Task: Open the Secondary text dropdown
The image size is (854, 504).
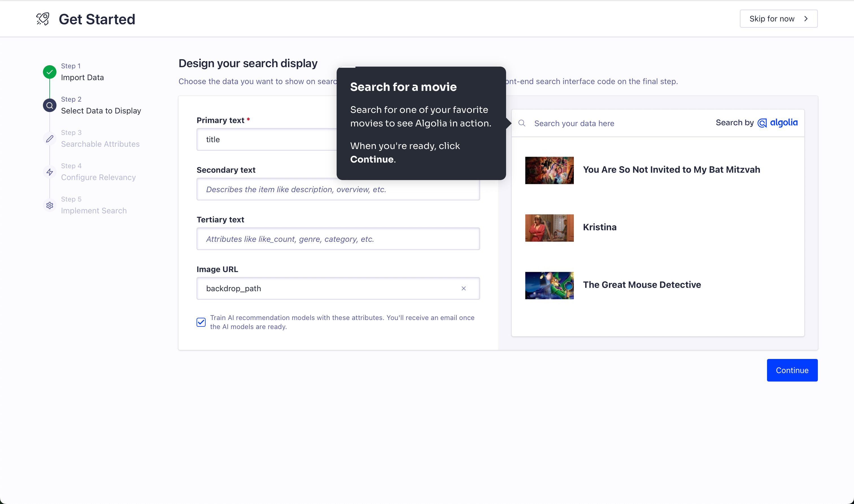Action: (338, 190)
